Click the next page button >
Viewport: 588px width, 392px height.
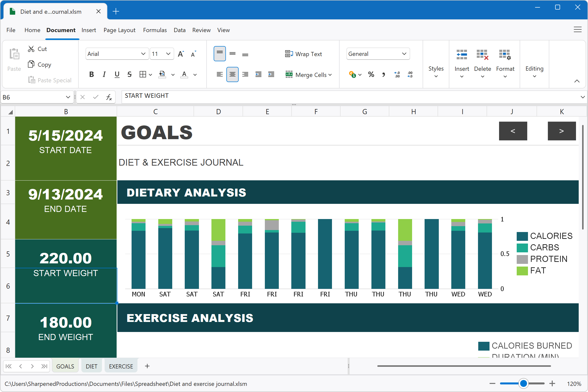(562, 131)
